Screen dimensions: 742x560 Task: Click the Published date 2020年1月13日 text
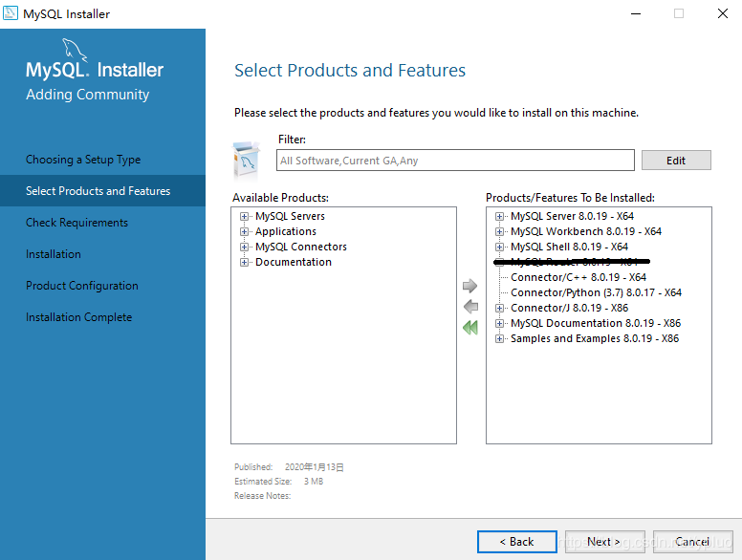(x=289, y=467)
